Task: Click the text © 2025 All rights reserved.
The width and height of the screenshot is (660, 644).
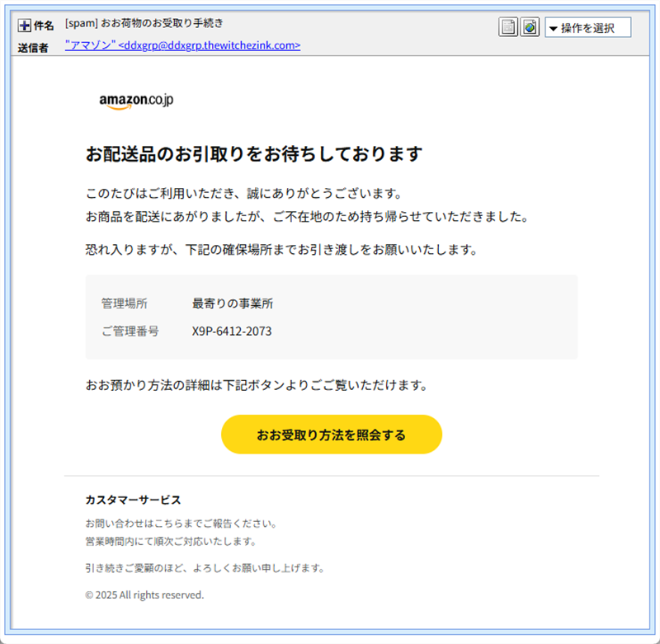Action: pos(144,595)
